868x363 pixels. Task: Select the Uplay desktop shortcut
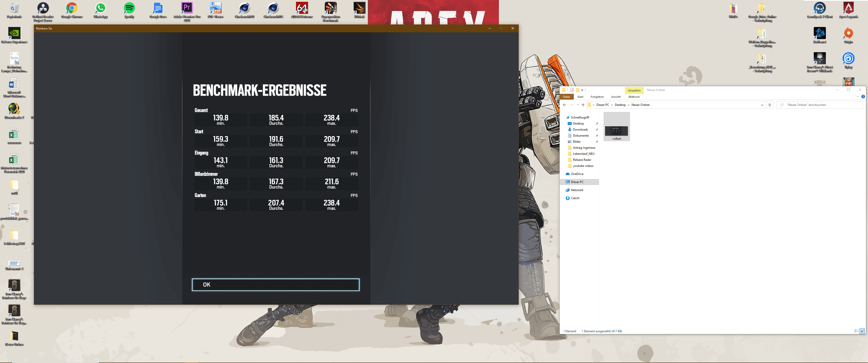pos(848,60)
